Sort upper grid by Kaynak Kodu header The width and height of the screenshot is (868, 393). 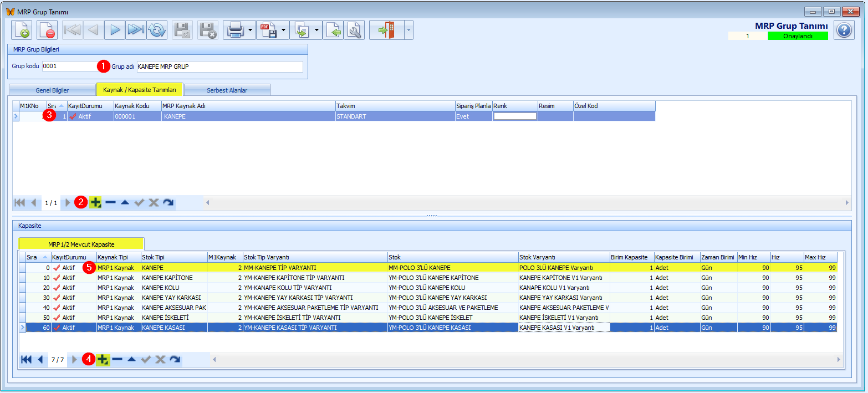pyautogui.click(x=137, y=106)
